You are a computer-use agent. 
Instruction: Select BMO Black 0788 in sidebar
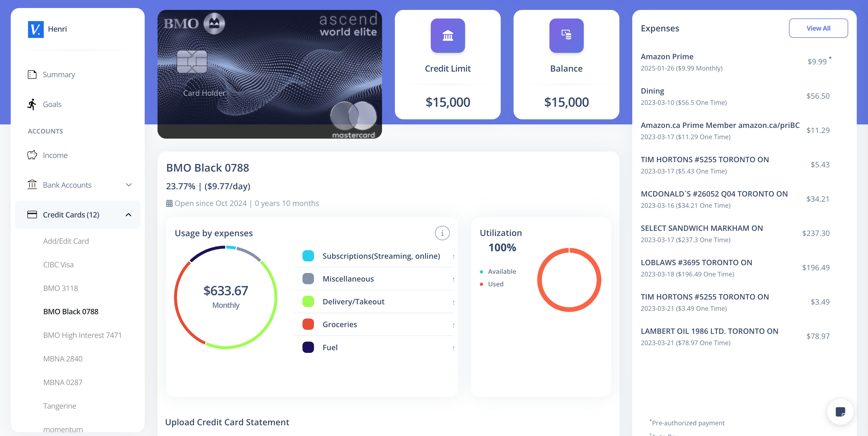pos(71,312)
